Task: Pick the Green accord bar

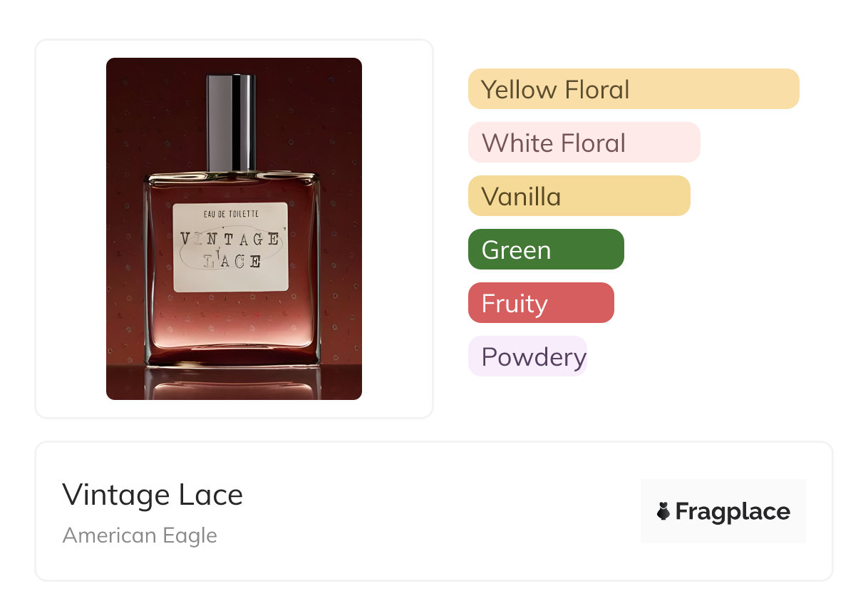Action: 546,250
